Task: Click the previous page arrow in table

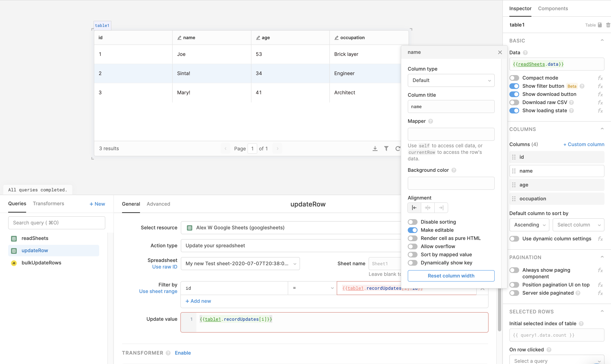Action: click(x=226, y=148)
